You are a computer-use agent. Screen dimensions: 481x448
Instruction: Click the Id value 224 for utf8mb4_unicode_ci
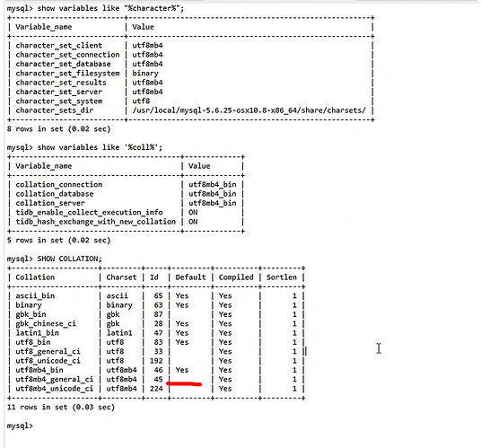coord(156,389)
